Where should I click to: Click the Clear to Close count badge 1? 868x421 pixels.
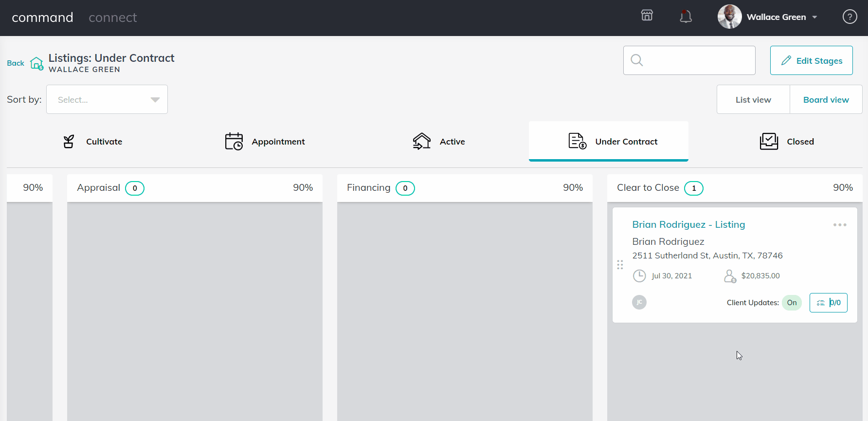693,188
